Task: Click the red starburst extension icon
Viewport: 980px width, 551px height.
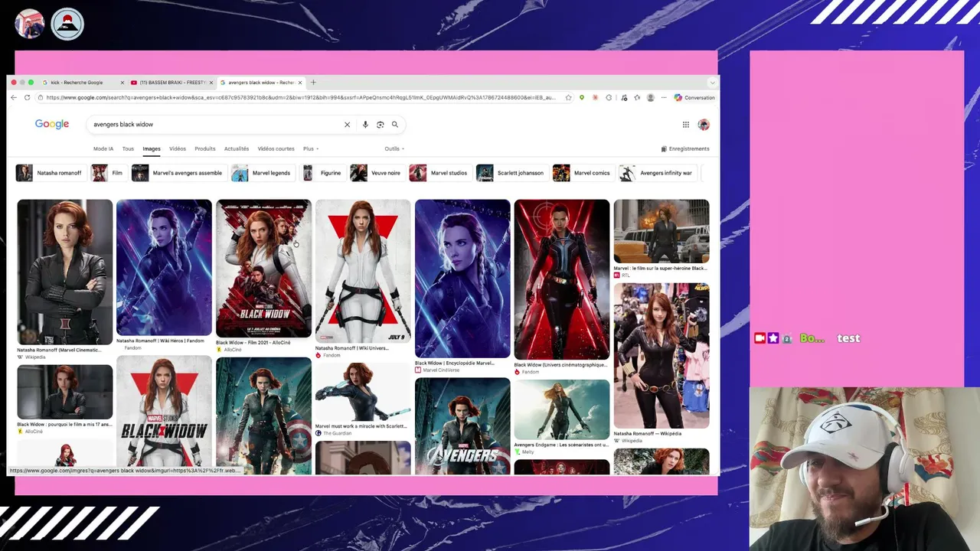Action: [595, 98]
